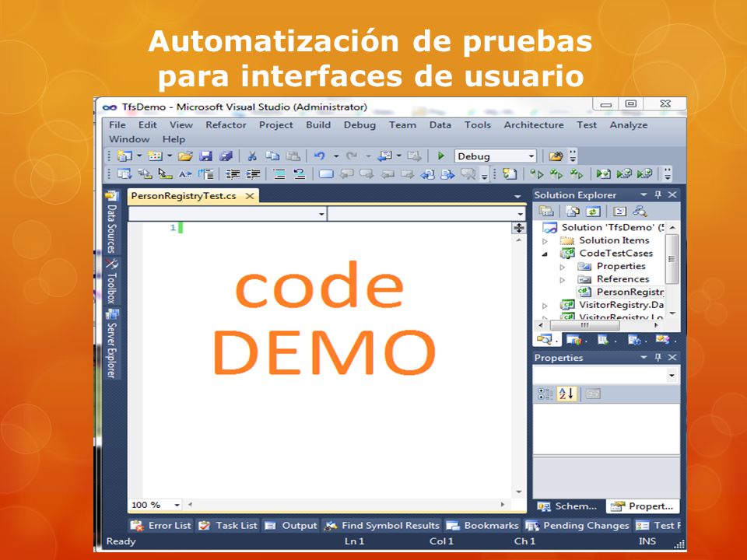Image resolution: width=747 pixels, height=560 pixels.
Task: Click the Copy toolbar icon
Action: [272, 156]
